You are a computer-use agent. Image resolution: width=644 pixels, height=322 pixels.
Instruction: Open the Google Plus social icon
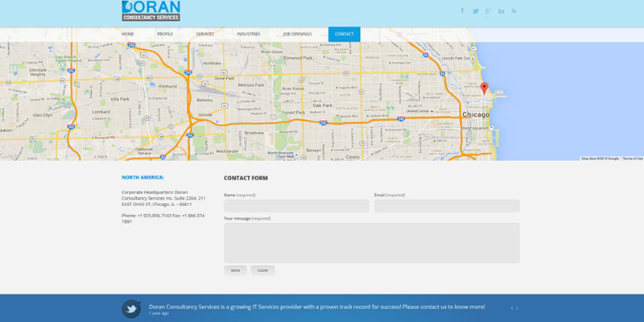(x=489, y=11)
